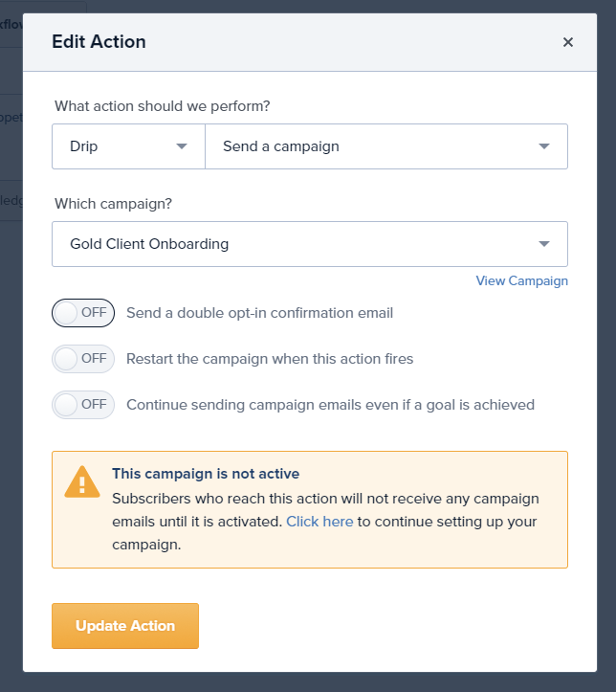This screenshot has height=692, width=616.
Task: Follow the Click here link in warning
Action: pos(319,522)
